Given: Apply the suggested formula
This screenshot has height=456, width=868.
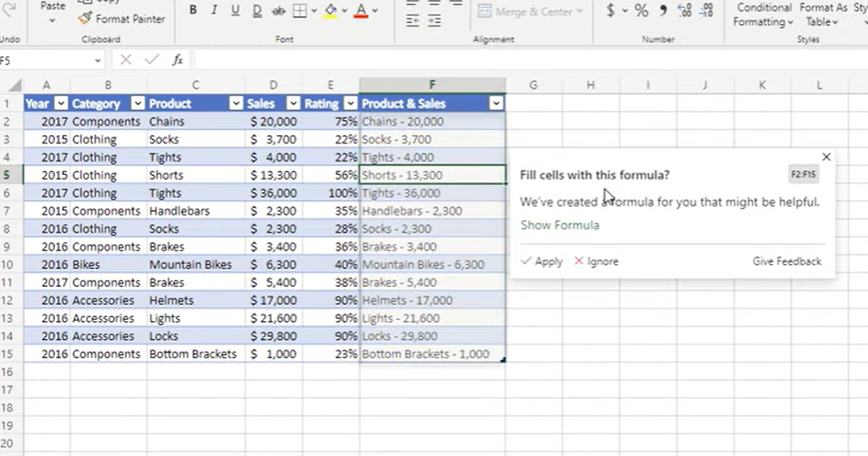Looking at the screenshot, I should (x=542, y=261).
